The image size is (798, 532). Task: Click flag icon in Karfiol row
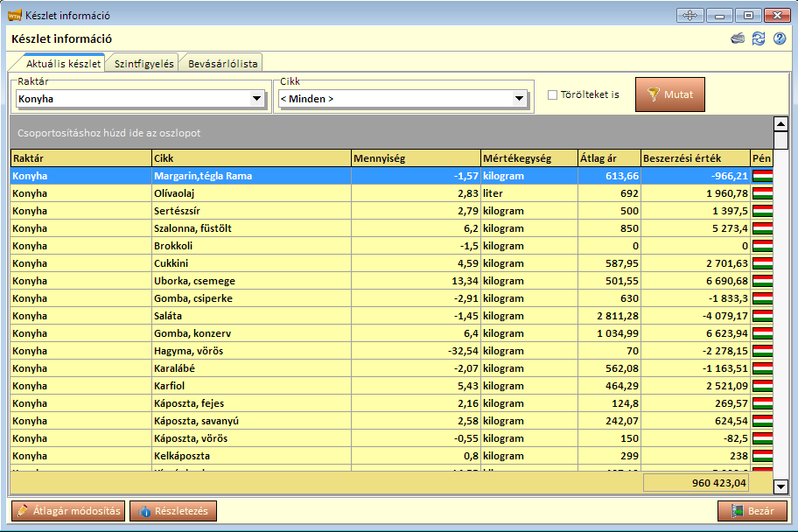click(762, 386)
